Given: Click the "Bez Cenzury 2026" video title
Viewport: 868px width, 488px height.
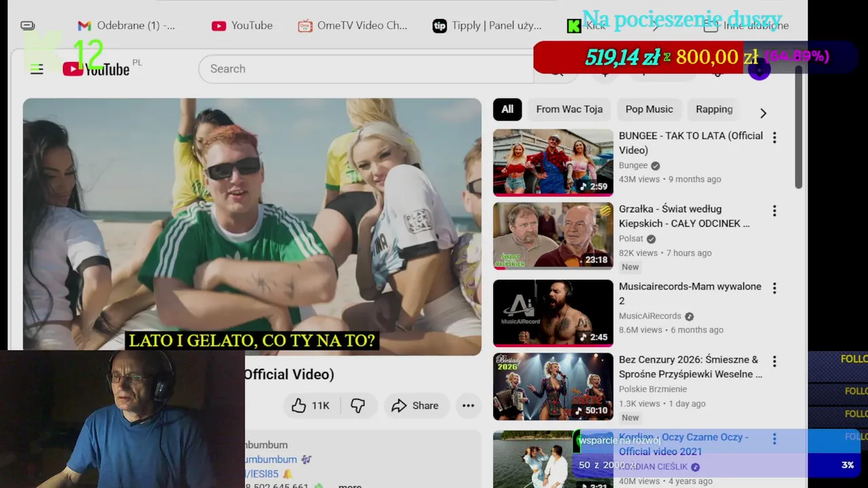Looking at the screenshot, I should tap(690, 367).
